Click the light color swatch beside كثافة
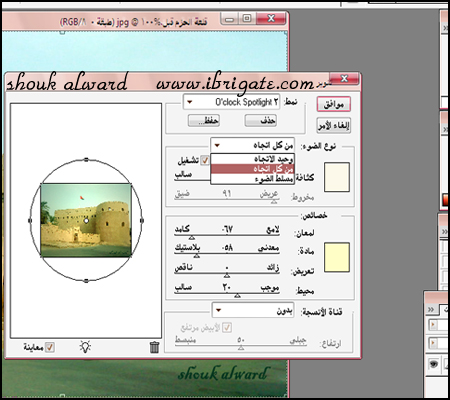The height and width of the screenshot is (400, 450). [337, 177]
